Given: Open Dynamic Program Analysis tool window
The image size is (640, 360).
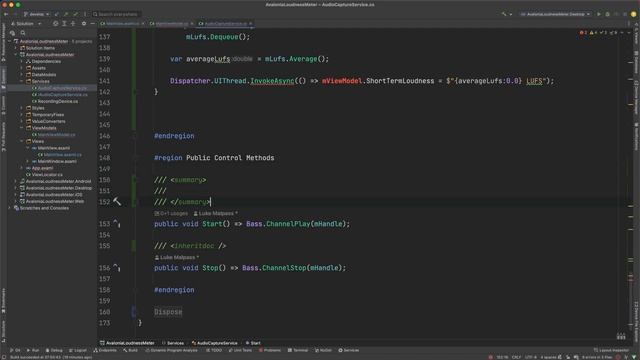Looking at the screenshot, I should (x=171, y=350).
